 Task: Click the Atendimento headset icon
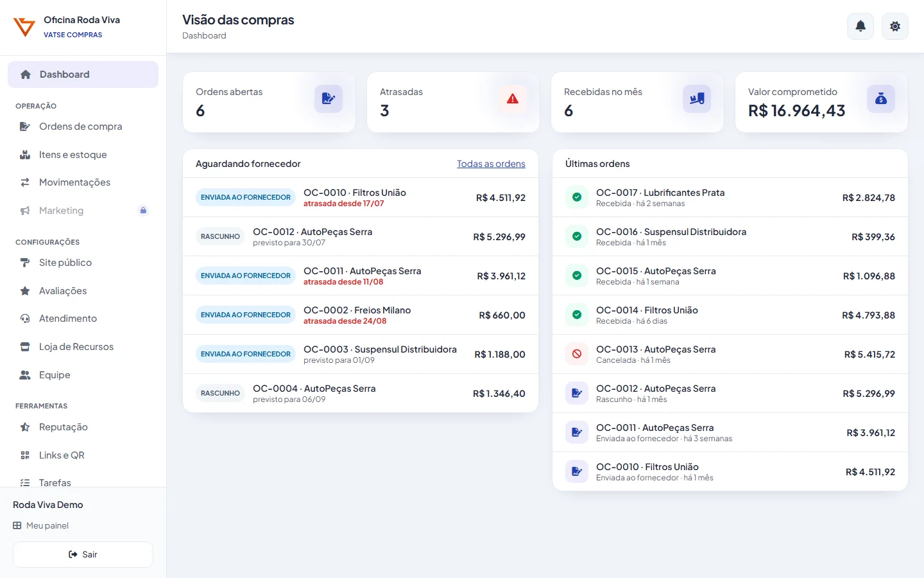click(25, 319)
